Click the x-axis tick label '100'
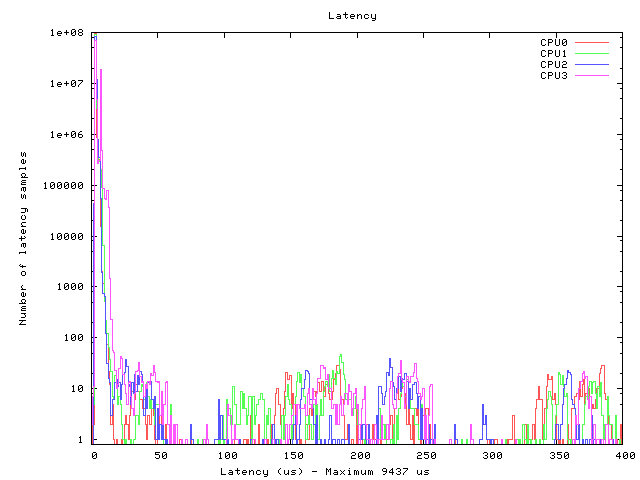 (227, 456)
